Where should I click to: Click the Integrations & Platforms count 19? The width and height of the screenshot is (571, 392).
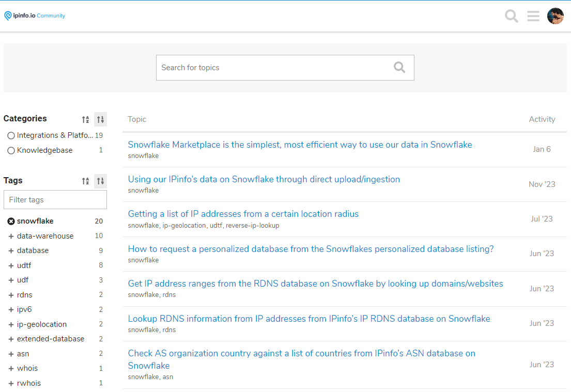coord(99,135)
